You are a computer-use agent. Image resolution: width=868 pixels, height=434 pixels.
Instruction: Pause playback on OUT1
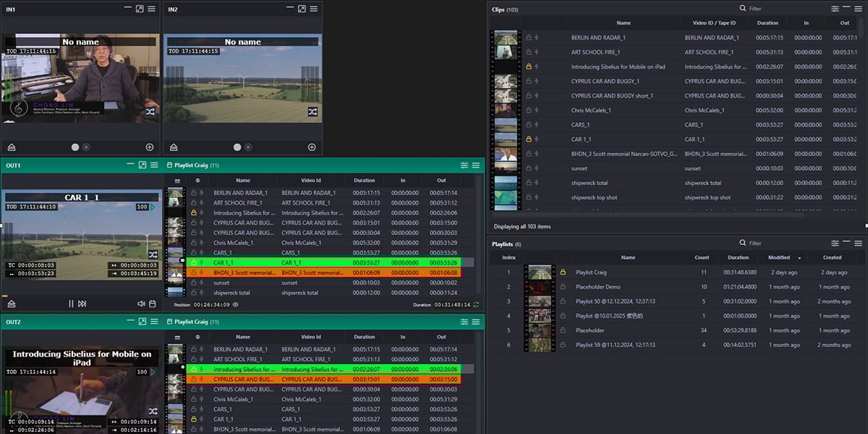(x=71, y=304)
